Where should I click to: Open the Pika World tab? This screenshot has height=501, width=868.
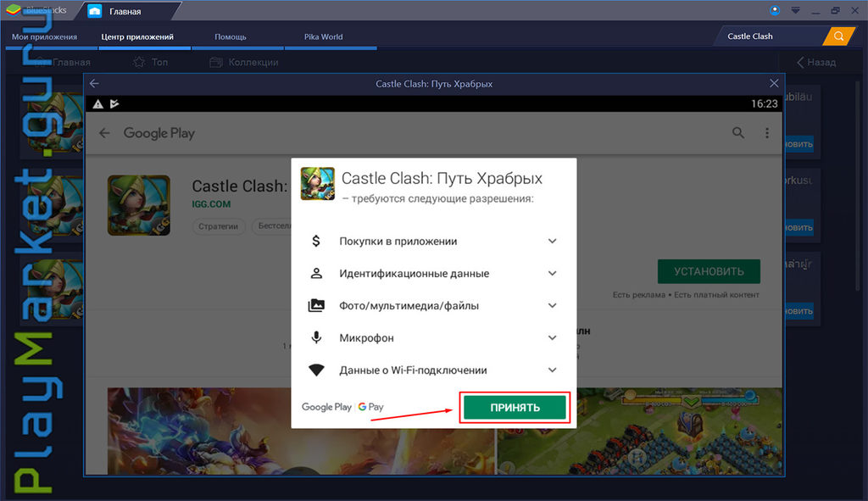pyautogui.click(x=323, y=36)
